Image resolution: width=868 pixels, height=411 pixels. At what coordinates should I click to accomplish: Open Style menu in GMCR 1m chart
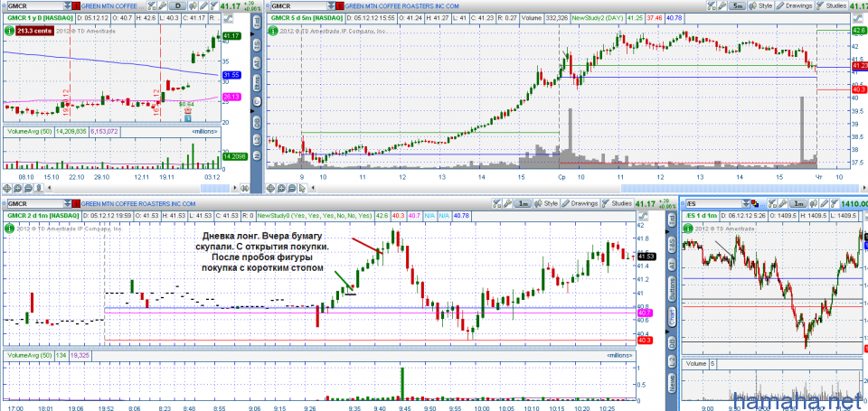tap(545, 203)
